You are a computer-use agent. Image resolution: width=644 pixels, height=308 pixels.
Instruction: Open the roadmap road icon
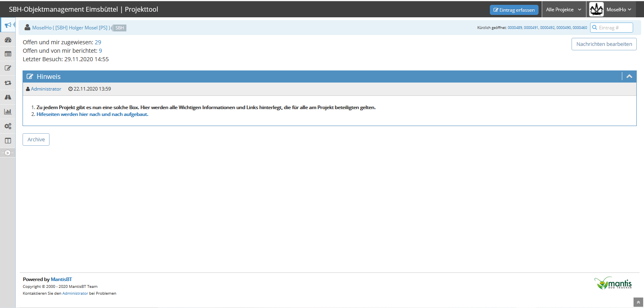coord(8,97)
